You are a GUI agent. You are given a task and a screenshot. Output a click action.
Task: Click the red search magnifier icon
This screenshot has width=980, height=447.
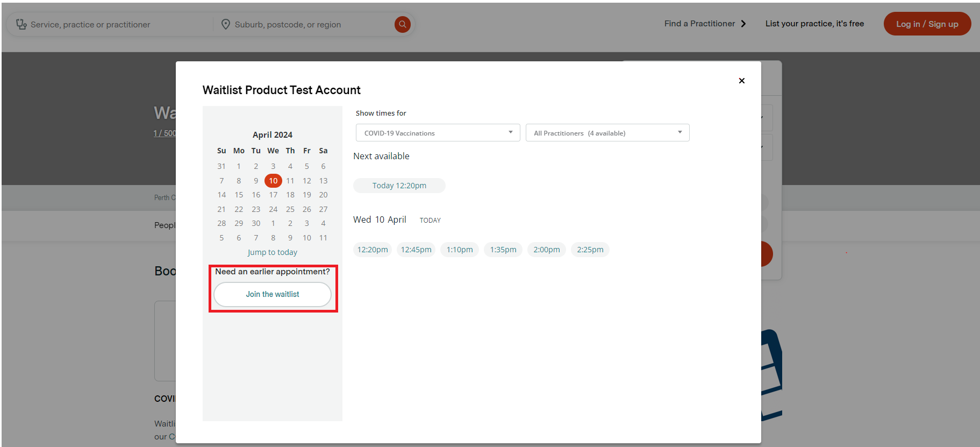(x=402, y=24)
